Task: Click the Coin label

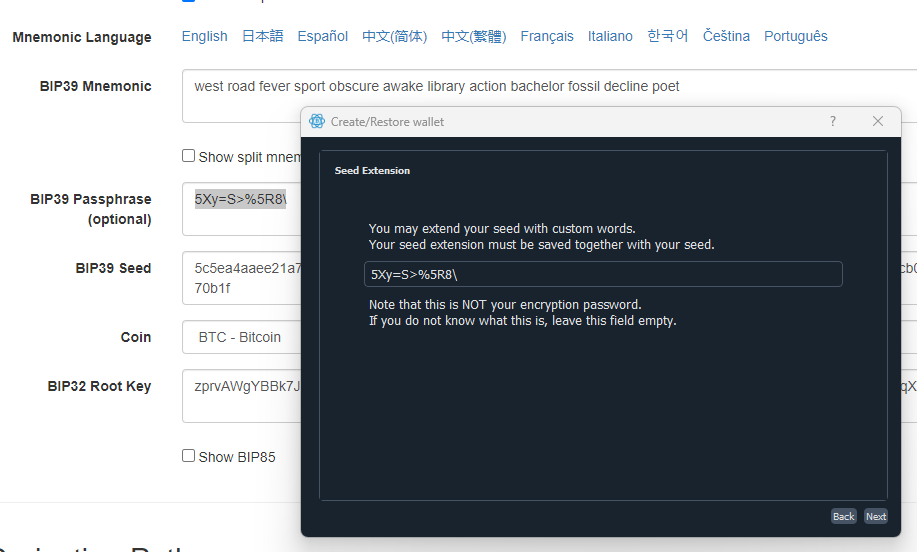Action: click(x=136, y=337)
